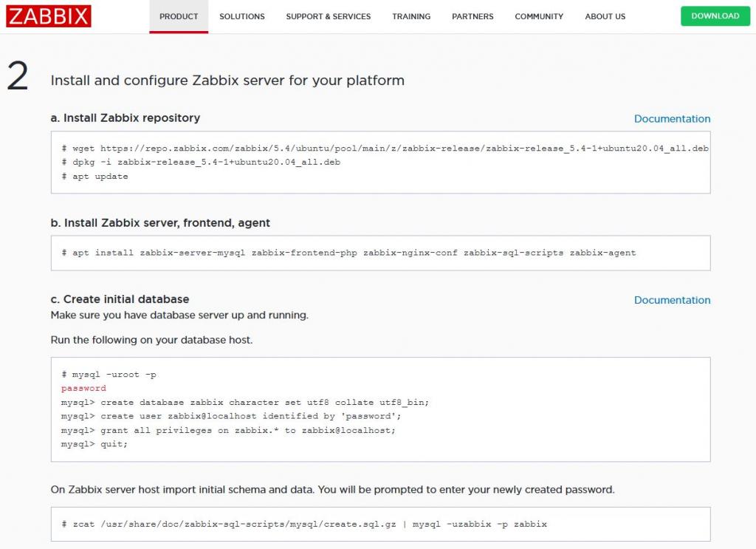This screenshot has width=756, height=549.
Task: Click the apt install zabbix-server-mysql command
Action: coord(348,253)
